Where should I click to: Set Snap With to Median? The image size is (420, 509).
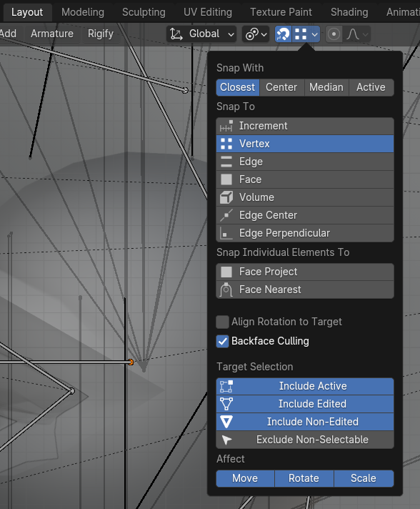(326, 87)
